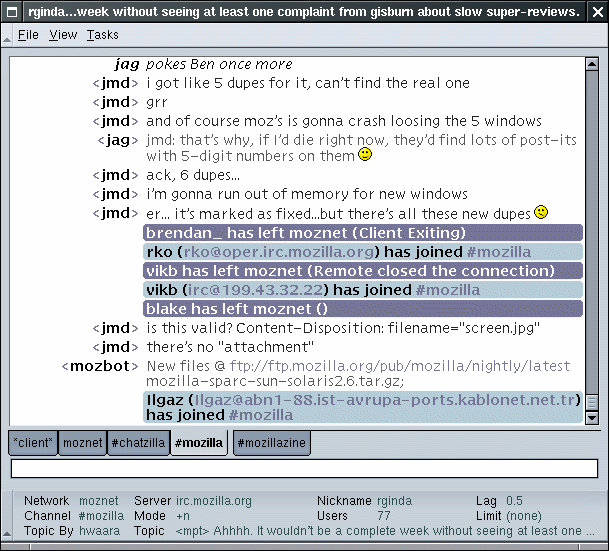This screenshot has height=551, width=609.
Task: Switch to the #chatzilla tab
Action: coord(138,443)
